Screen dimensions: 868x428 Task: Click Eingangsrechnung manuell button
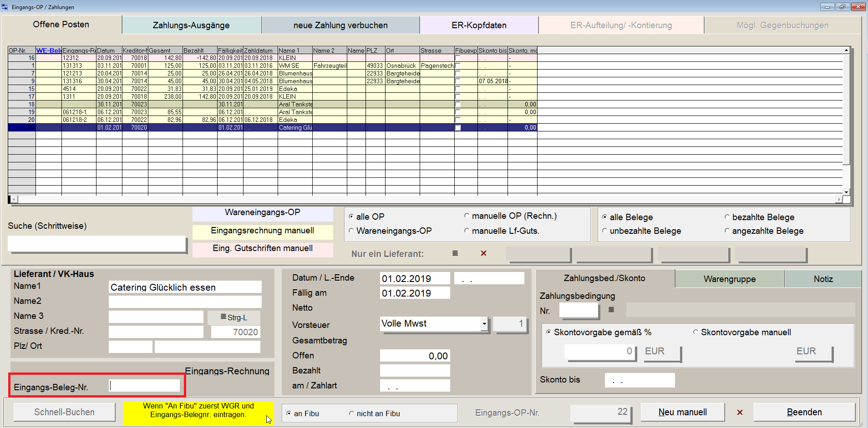(x=263, y=231)
